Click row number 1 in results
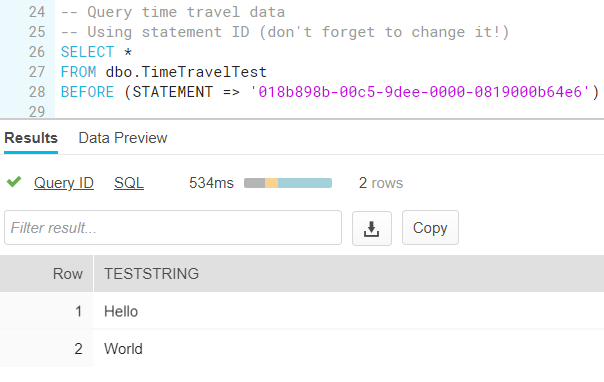The image size is (604, 382). tap(79, 311)
